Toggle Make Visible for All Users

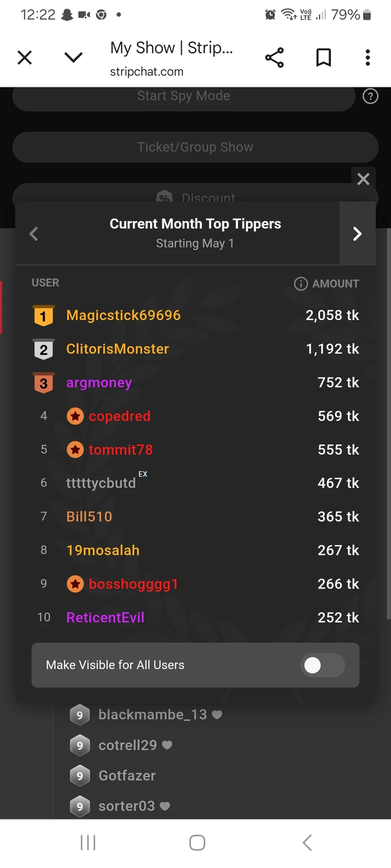322,665
